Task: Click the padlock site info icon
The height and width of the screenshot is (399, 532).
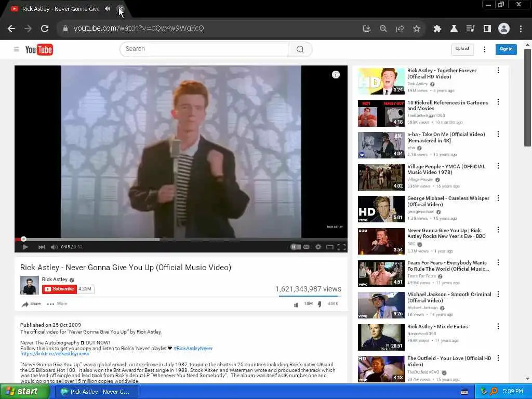Action: [x=65, y=29]
